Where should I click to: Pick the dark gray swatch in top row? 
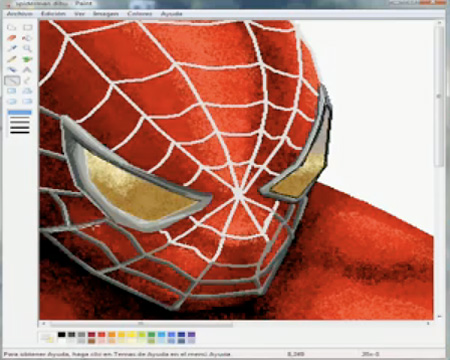click(x=71, y=335)
